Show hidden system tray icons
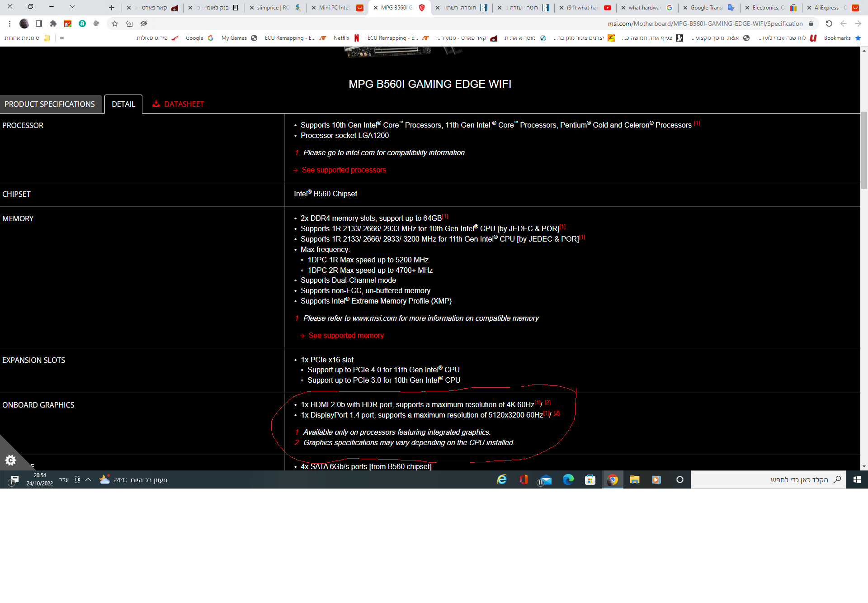Image resolution: width=868 pixels, height=603 pixels. click(x=88, y=480)
